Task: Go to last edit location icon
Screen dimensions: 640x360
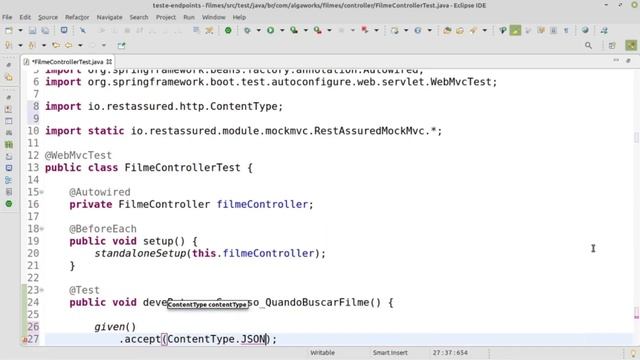Action: [x=56, y=45]
